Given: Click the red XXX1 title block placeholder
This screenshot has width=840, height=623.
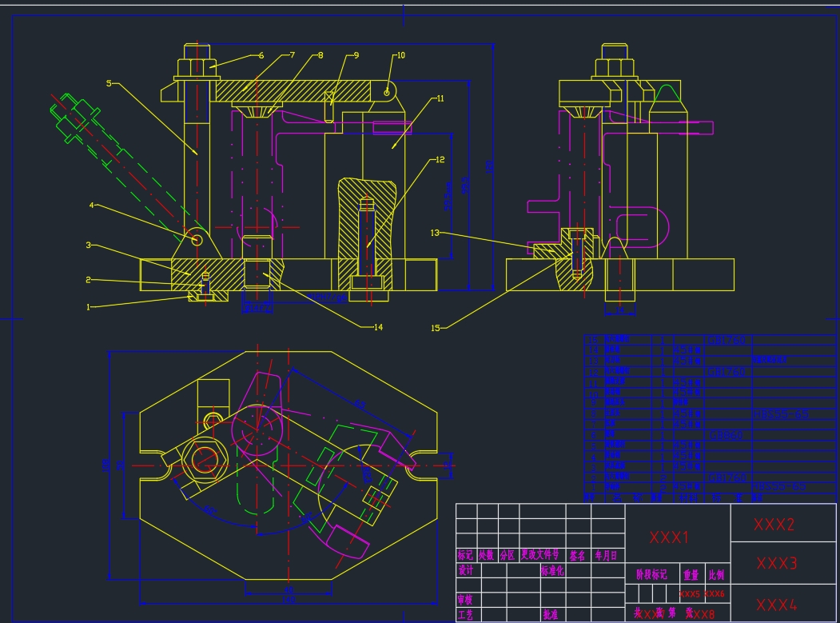Looking at the screenshot, I should 669,537.
